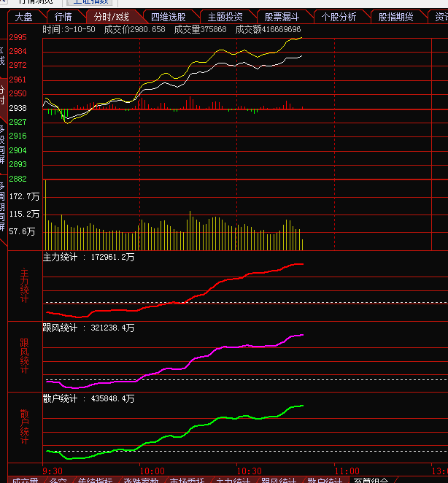Viewport: 448px width, 483px height.
Task: Open the 股票漏斗 tab
Action: [283, 17]
